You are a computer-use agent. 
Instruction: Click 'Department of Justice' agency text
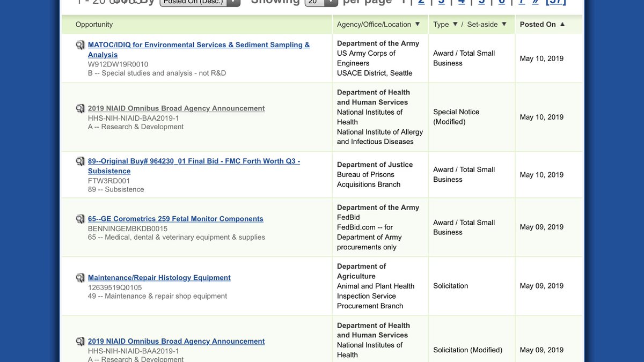tap(375, 165)
